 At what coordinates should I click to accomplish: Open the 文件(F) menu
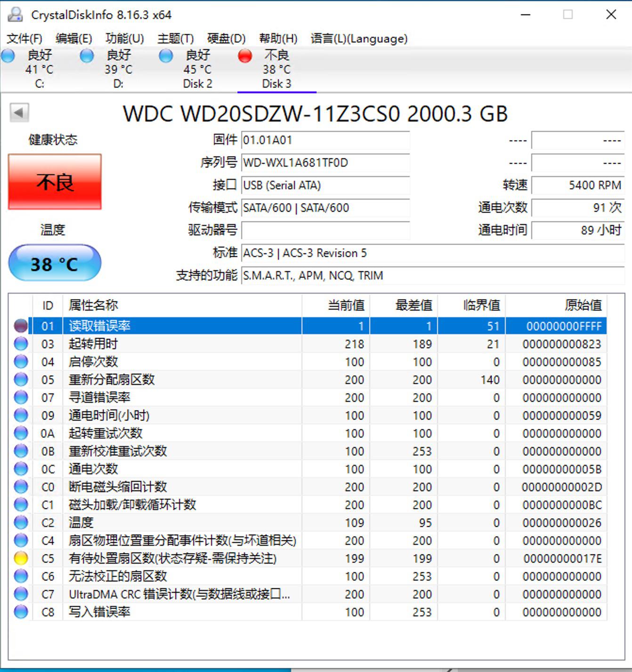(24, 39)
